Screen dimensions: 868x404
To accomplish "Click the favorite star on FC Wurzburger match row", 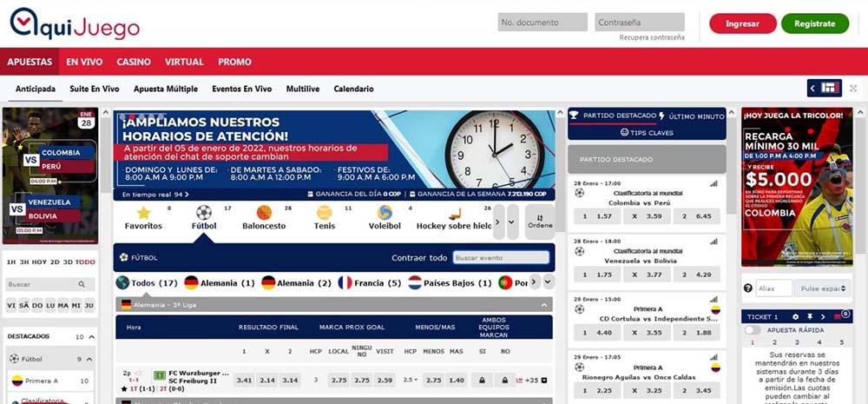I will click(124, 389).
